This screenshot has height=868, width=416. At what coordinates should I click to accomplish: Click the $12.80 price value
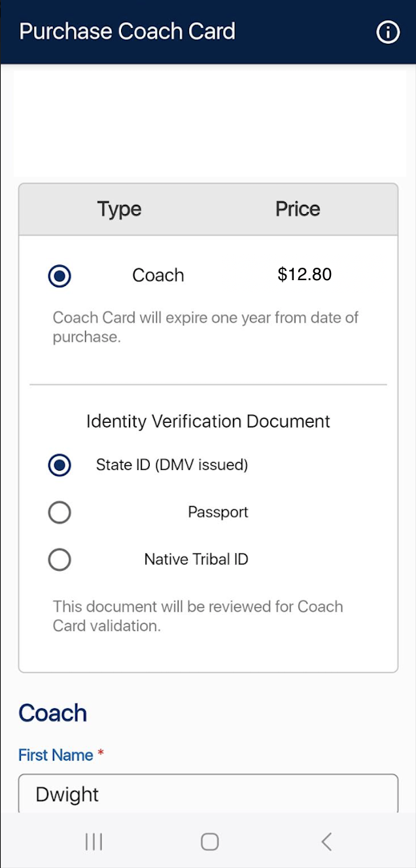click(x=304, y=274)
